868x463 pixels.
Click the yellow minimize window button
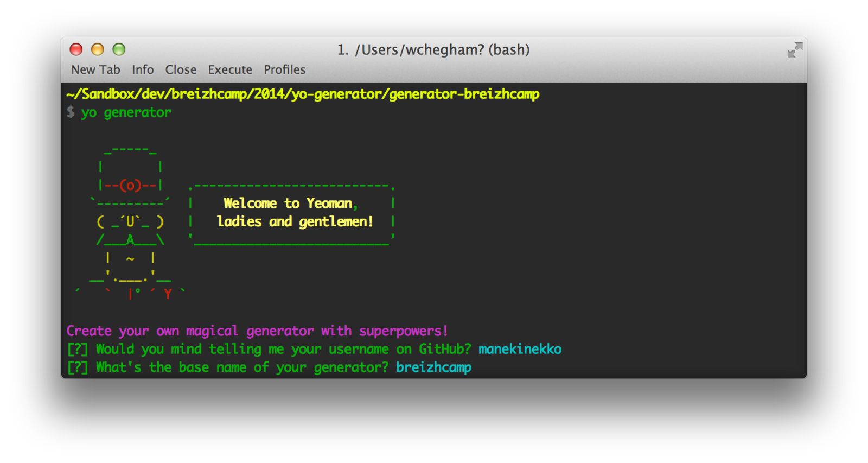97,49
